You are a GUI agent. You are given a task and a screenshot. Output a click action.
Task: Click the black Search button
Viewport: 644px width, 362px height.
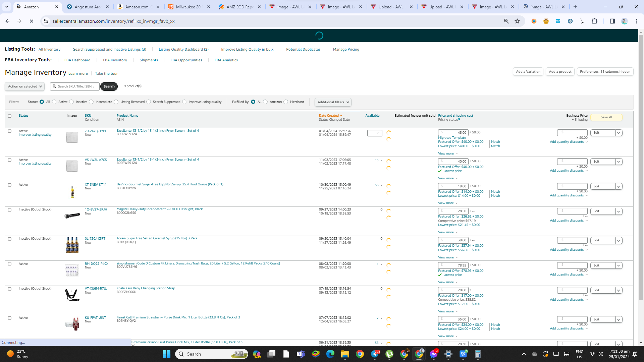[109, 86]
